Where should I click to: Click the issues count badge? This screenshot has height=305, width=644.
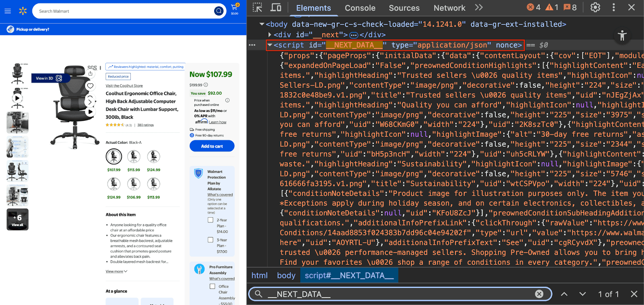tap(570, 7)
